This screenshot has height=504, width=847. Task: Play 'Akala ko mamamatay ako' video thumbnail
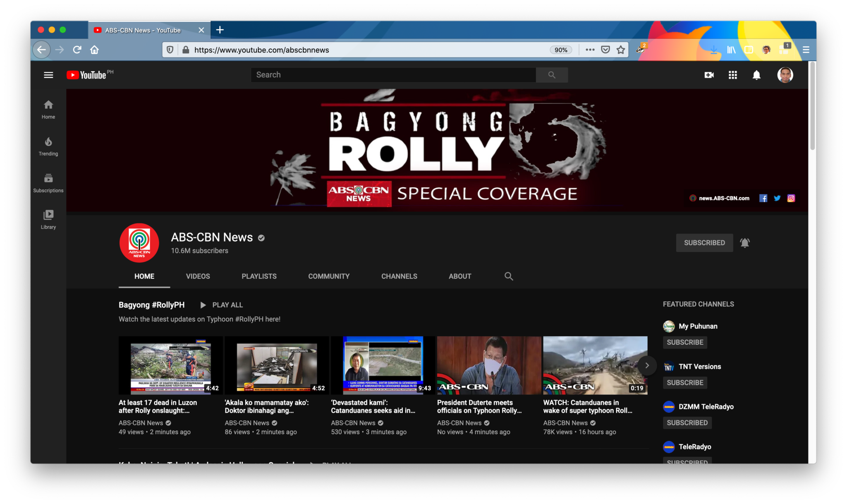coord(277,365)
